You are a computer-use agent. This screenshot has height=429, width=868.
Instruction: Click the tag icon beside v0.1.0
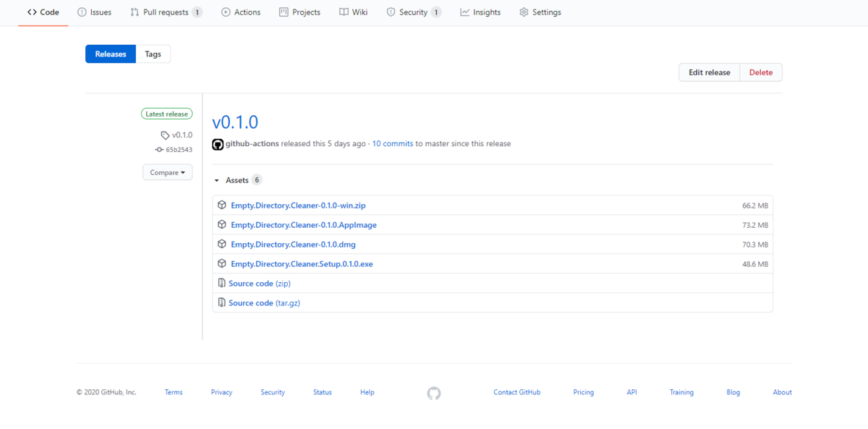pyautogui.click(x=165, y=135)
